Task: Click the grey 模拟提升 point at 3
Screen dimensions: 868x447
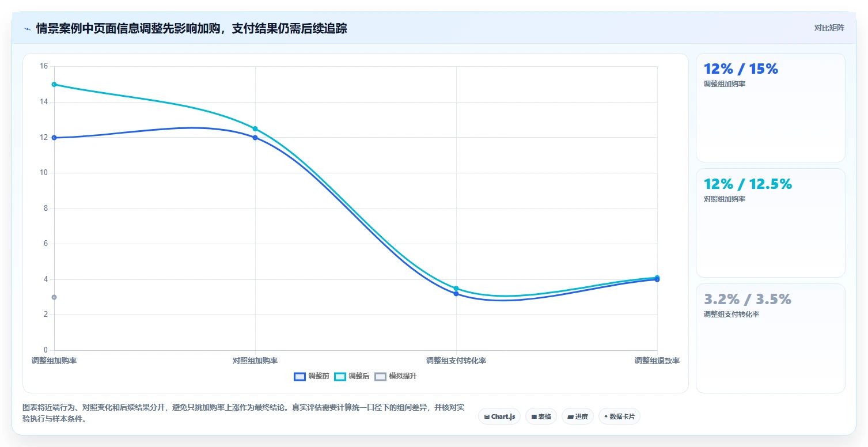Action: [54, 297]
